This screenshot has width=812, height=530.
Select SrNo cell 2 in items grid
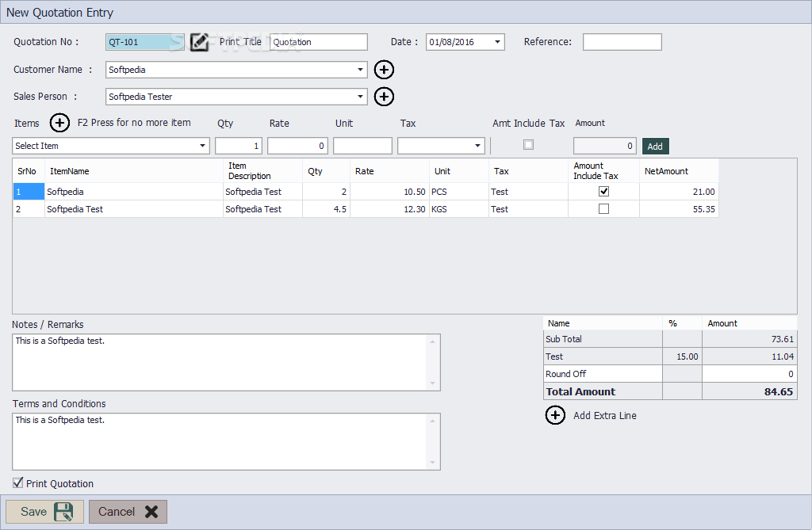(x=29, y=209)
